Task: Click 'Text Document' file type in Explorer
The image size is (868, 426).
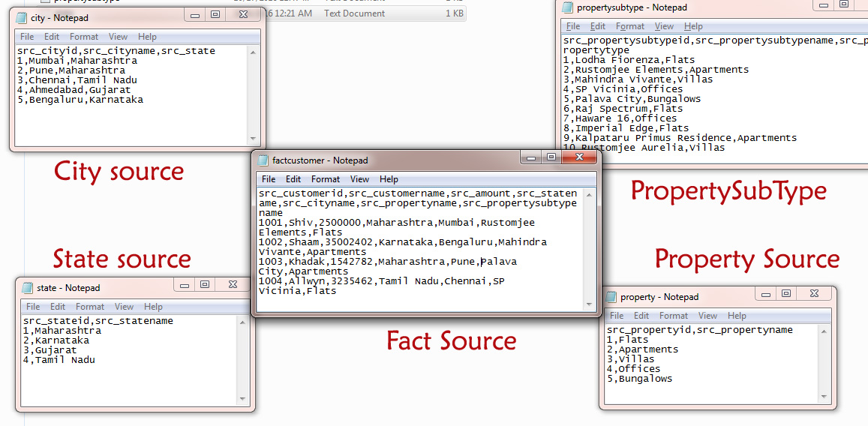Action: point(354,13)
